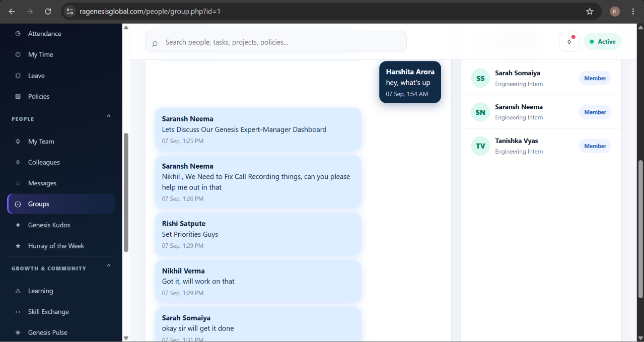Click the Learning triangle icon
The width and height of the screenshot is (644, 342).
(18, 291)
